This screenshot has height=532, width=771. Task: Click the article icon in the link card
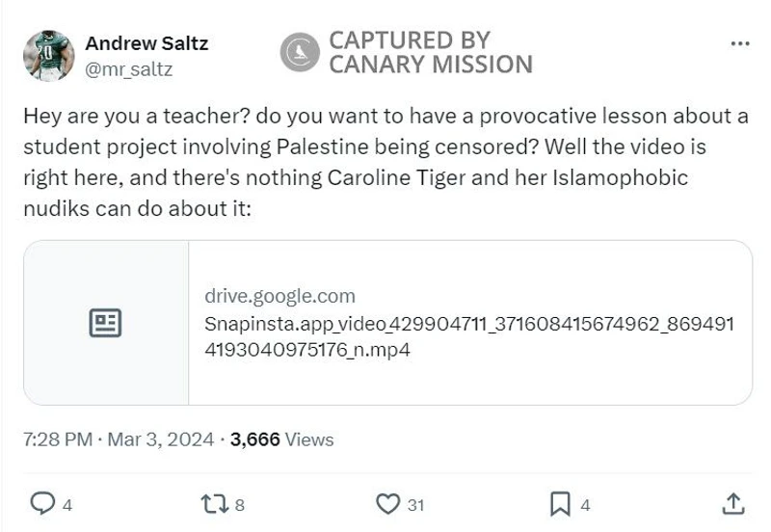click(106, 323)
